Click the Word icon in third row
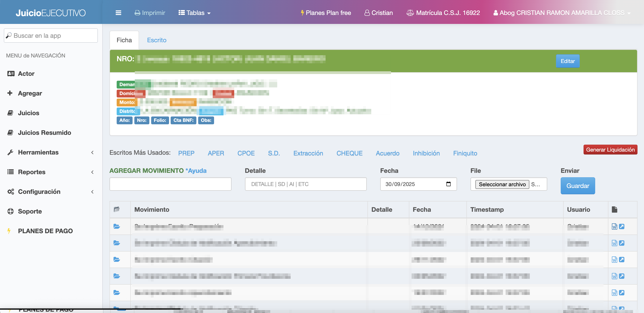 (x=614, y=260)
